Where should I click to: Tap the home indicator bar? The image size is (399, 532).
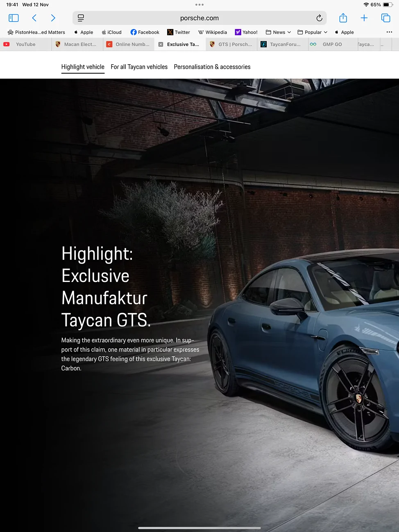(x=199, y=528)
